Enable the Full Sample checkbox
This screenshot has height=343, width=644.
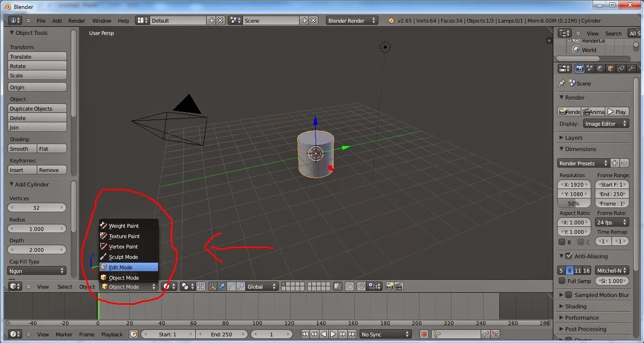click(562, 281)
